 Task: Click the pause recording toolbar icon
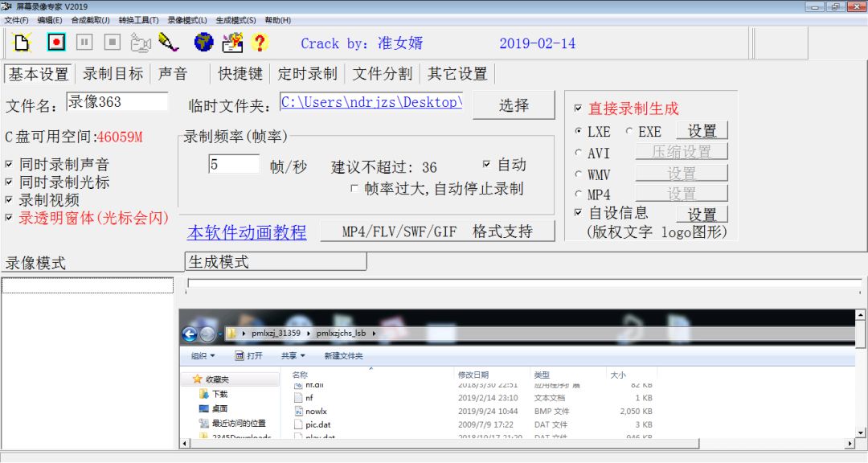coord(84,42)
